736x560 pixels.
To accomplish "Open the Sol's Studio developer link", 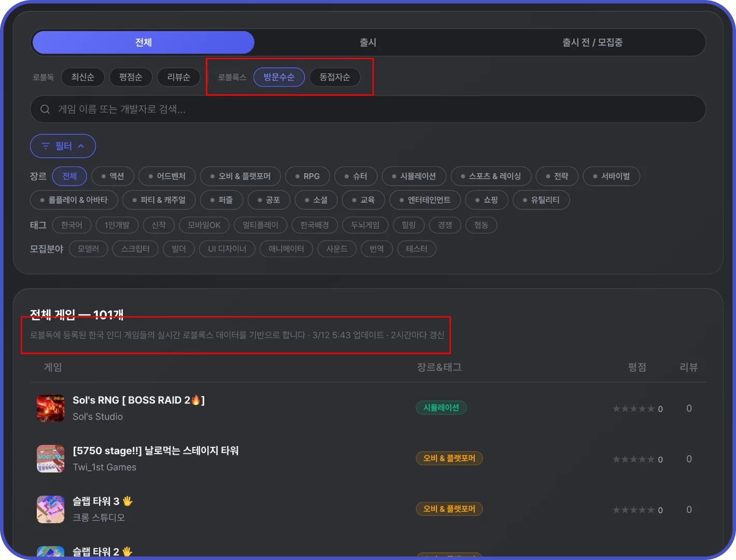I will (x=97, y=416).
